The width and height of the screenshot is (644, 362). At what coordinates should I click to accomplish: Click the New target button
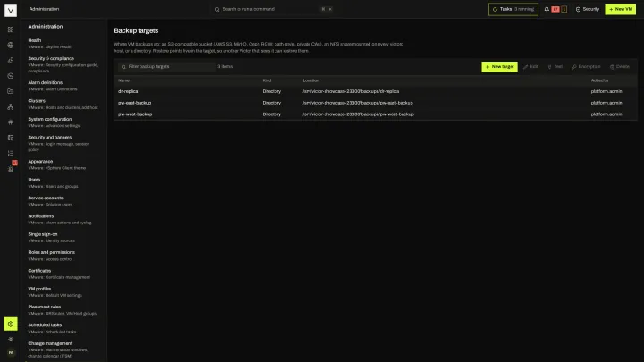click(499, 66)
